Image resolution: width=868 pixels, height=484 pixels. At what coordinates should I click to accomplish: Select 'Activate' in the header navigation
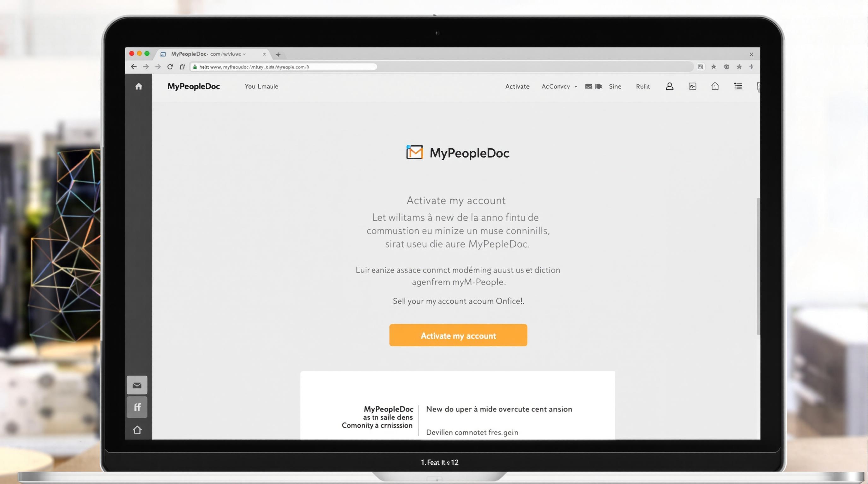517,87
